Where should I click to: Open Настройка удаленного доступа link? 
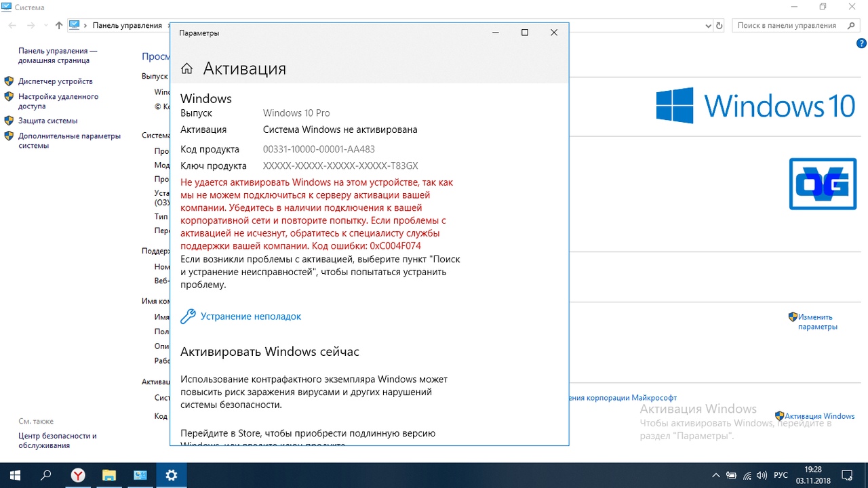58,101
